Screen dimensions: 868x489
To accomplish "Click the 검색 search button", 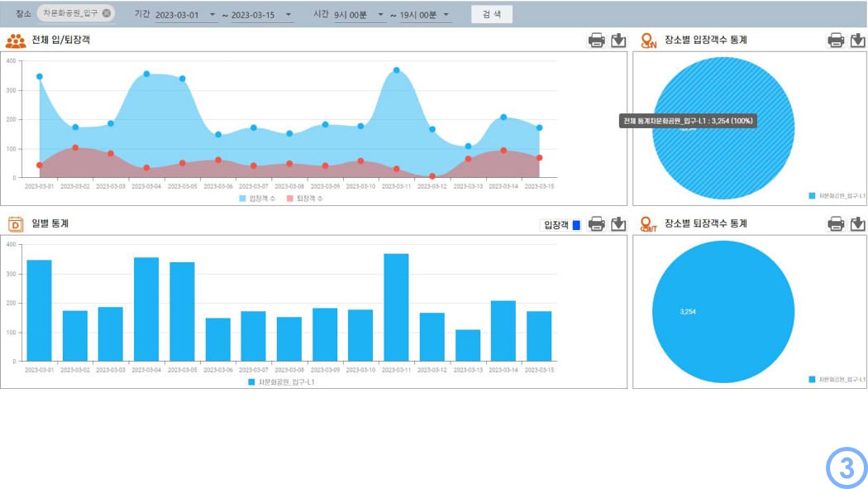I will point(492,14).
